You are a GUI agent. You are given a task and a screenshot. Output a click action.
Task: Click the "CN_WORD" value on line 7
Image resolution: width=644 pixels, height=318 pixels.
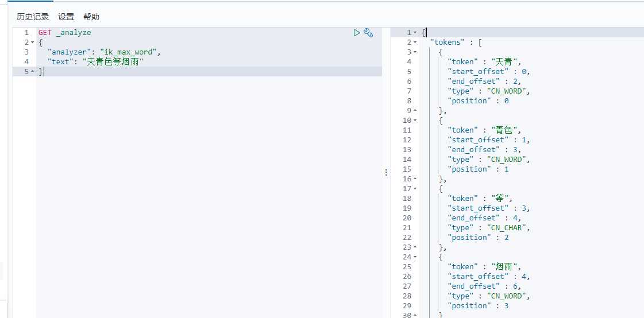coord(506,91)
